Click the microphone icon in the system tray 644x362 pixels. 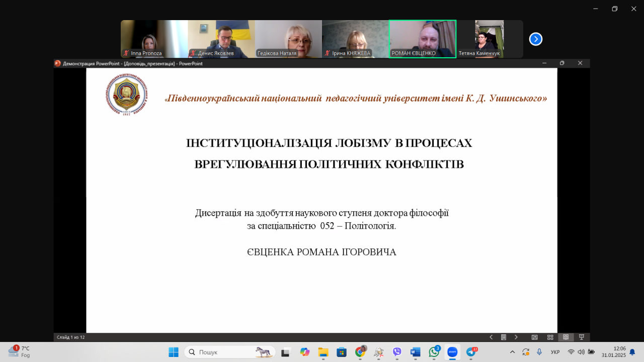[539, 352]
